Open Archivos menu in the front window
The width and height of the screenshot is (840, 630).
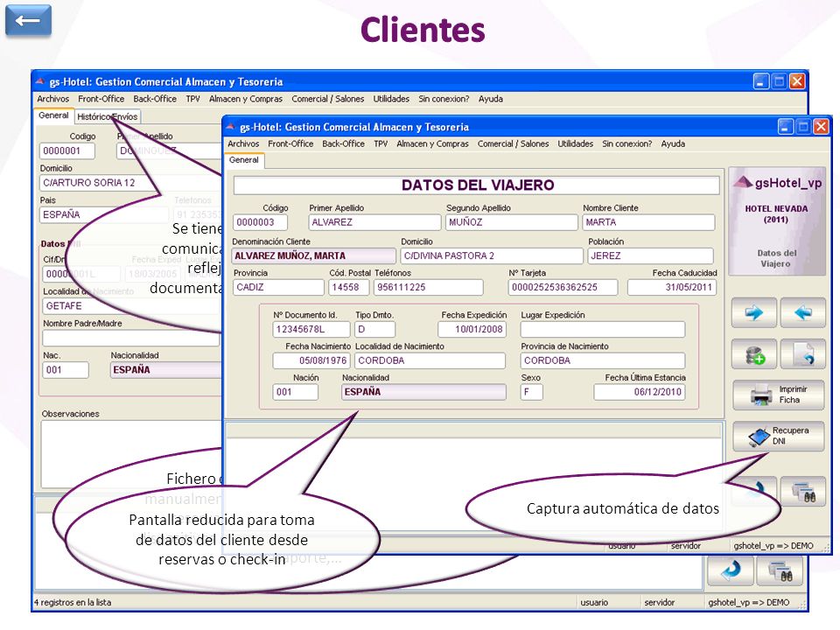pos(243,143)
